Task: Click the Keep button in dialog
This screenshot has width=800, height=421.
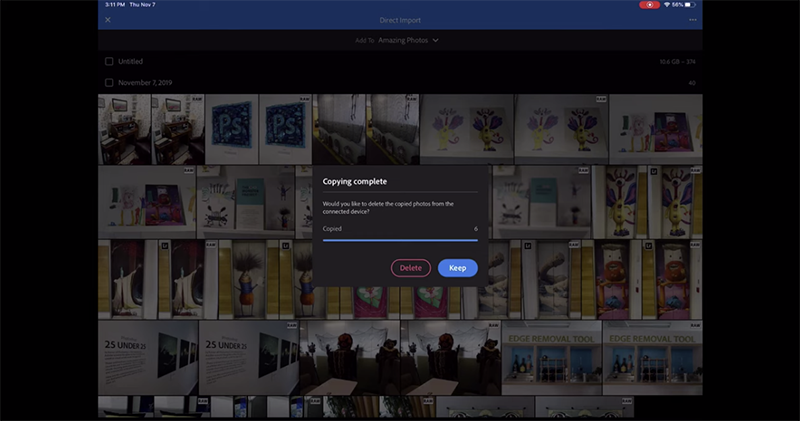Action: pos(457,268)
